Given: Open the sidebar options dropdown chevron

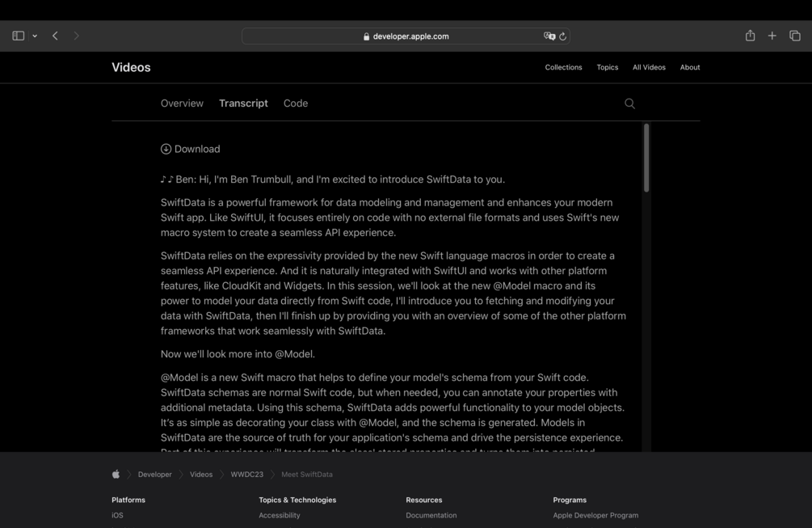Looking at the screenshot, I should pos(35,36).
